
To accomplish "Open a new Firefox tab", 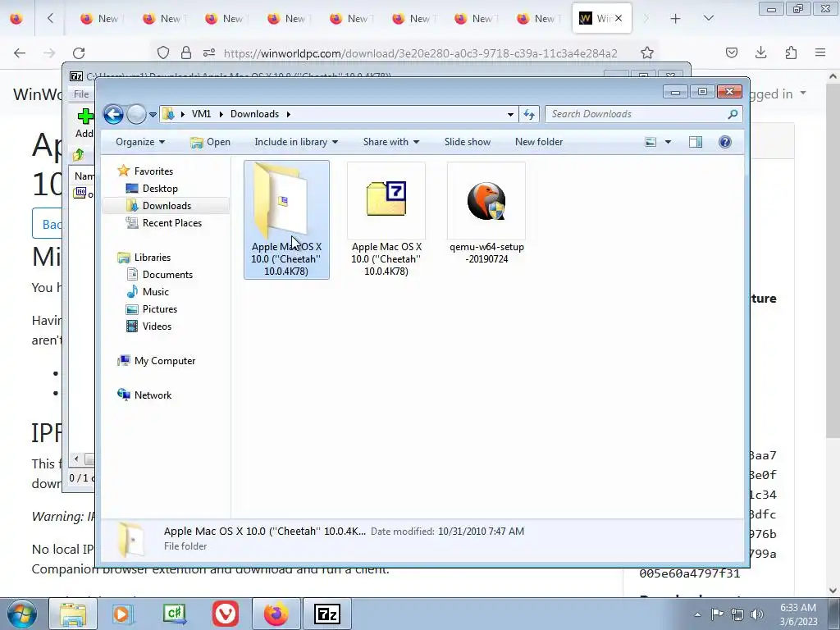I will (676, 19).
